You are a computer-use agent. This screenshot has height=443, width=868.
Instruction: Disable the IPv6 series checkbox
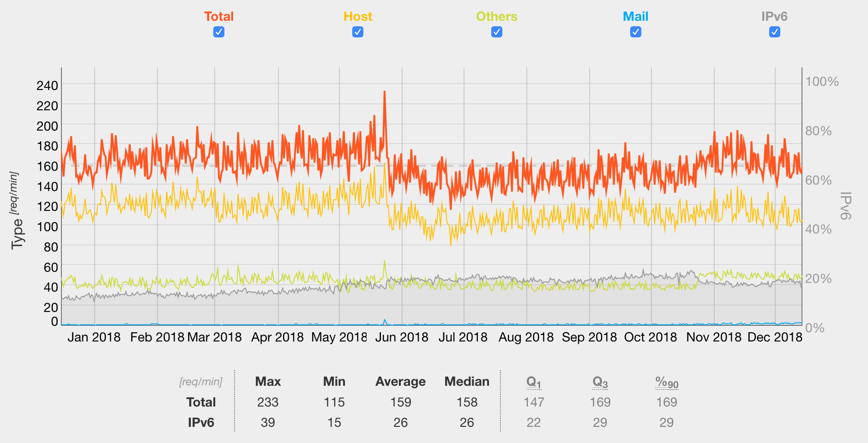click(x=775, y=32)
